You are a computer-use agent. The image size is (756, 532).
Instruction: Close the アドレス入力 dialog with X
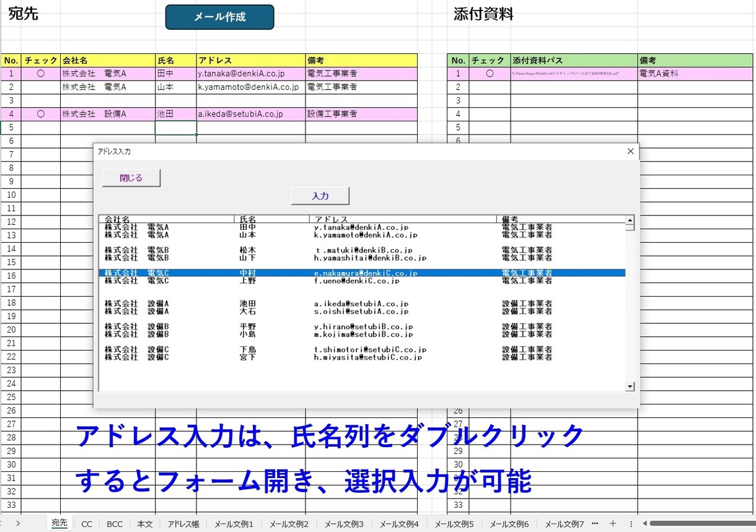(x=631, y=151)
